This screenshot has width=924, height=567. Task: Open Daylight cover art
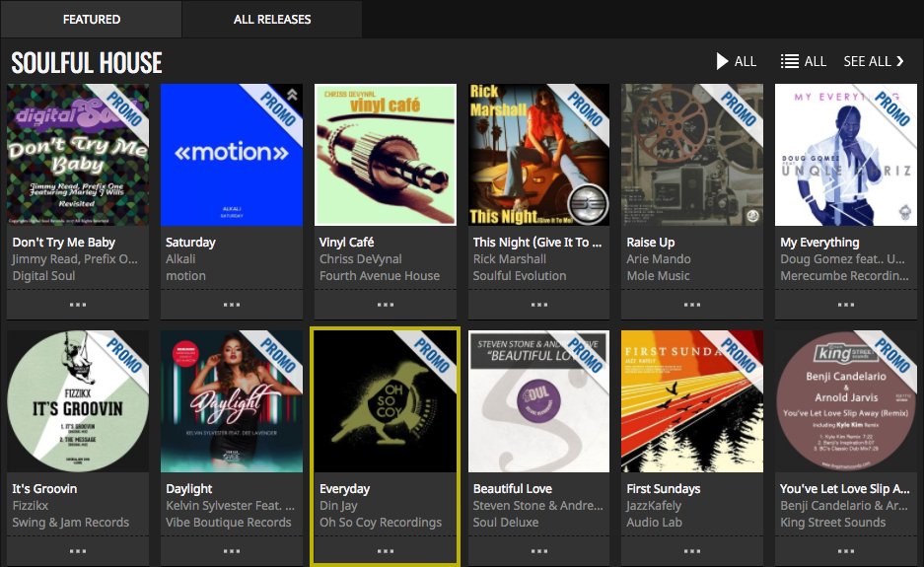click(232, 400)
